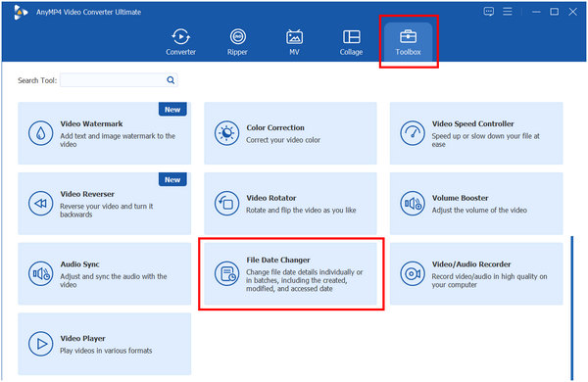Click the AnyMP4 app logo icon

21,12
